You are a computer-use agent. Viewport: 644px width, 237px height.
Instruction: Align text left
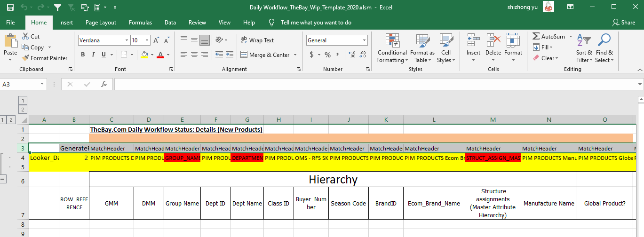pyautogui.click(x=184, y=55)
